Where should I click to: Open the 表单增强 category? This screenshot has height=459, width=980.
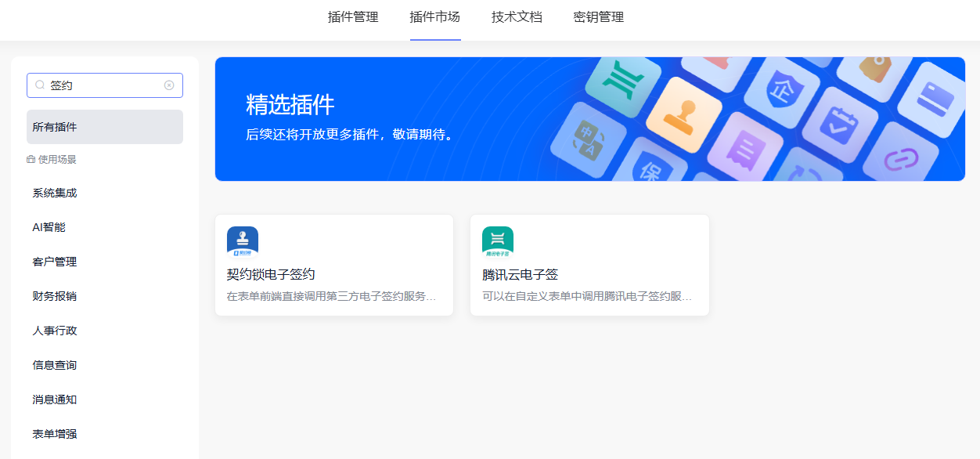(x=55, y=434)
